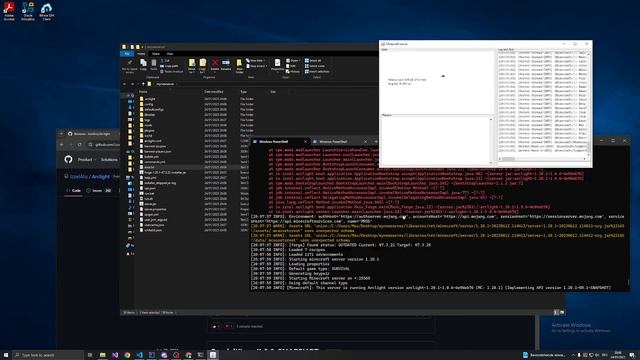Click Cut in the Explorer ribbon
Image resolution: width=640 pixels, height=360 pixels.
(x=164, y=60)
